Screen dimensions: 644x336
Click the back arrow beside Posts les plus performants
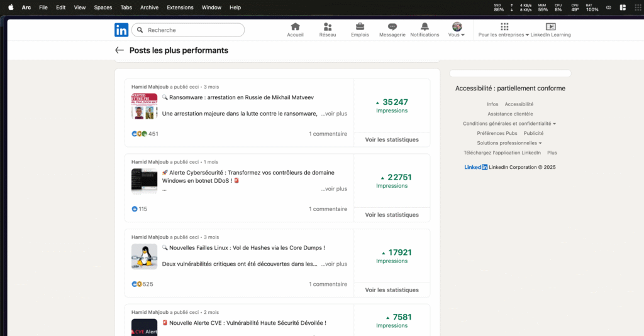[x=119, y=50]
